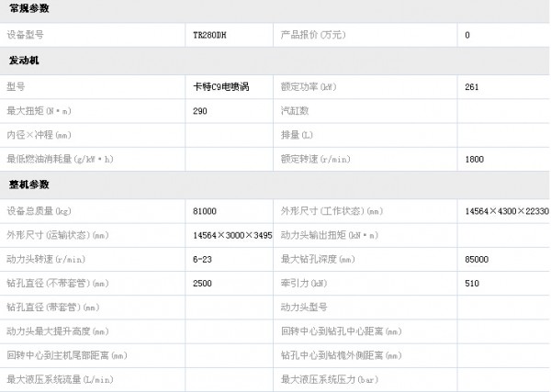Click the 产品报价(万元) label
Screen dimensions: 551x392
click(x=312, y=35)
